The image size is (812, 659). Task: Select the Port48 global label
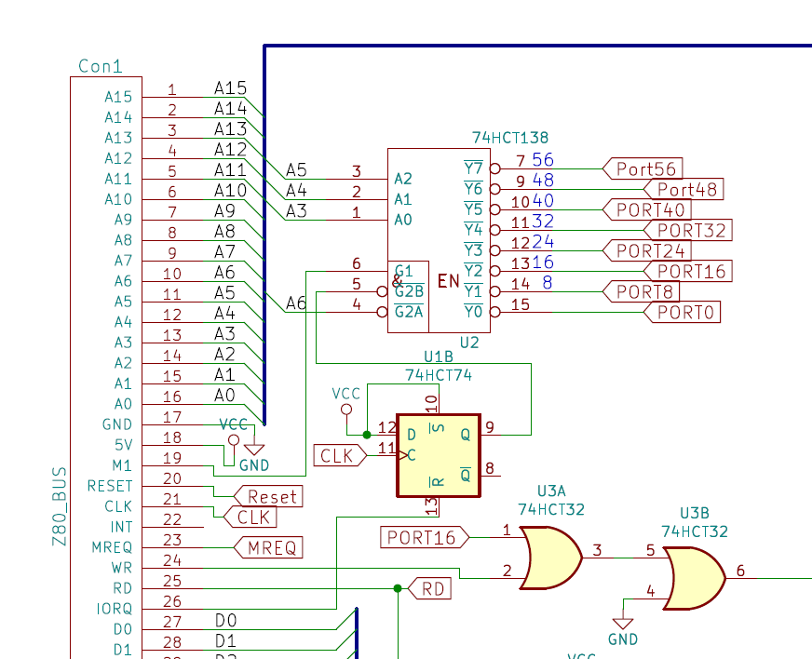684,190
